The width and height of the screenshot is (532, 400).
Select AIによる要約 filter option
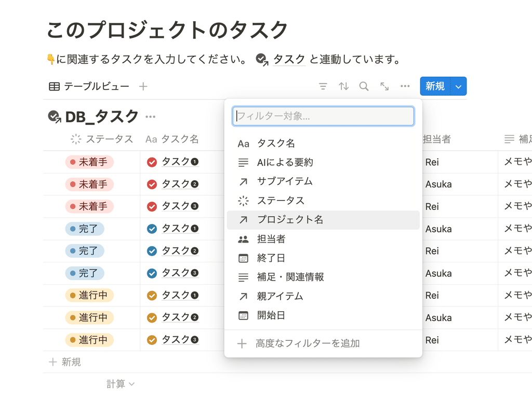coord(323,163)
